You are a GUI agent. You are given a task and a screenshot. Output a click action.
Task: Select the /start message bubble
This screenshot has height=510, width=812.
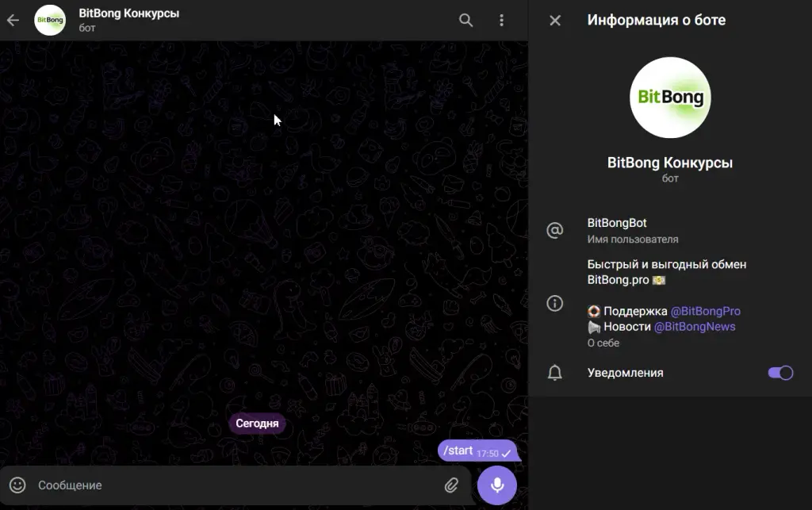tap(477, 451)
